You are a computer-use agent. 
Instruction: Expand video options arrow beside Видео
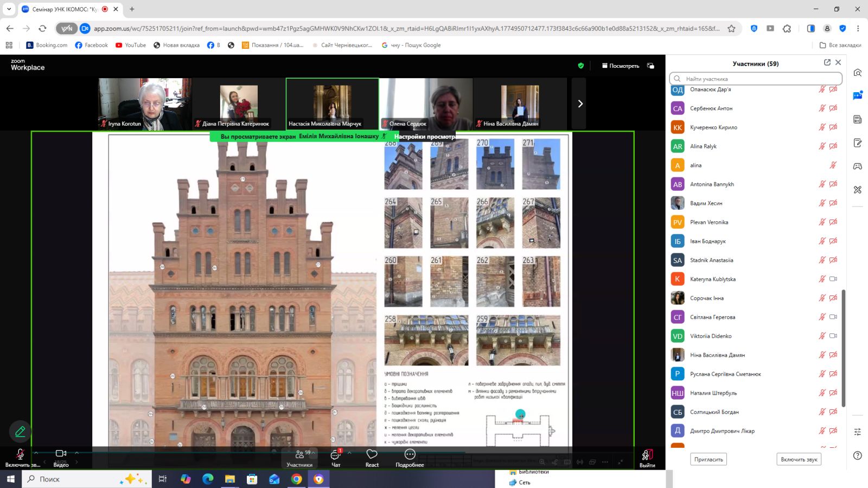coord(76,453)
